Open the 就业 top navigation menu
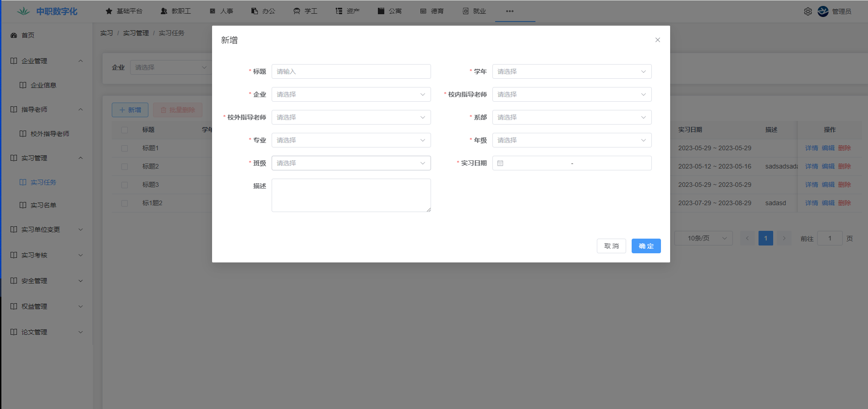The height and width of the screenshot is (409, 868). pos(474,11)
